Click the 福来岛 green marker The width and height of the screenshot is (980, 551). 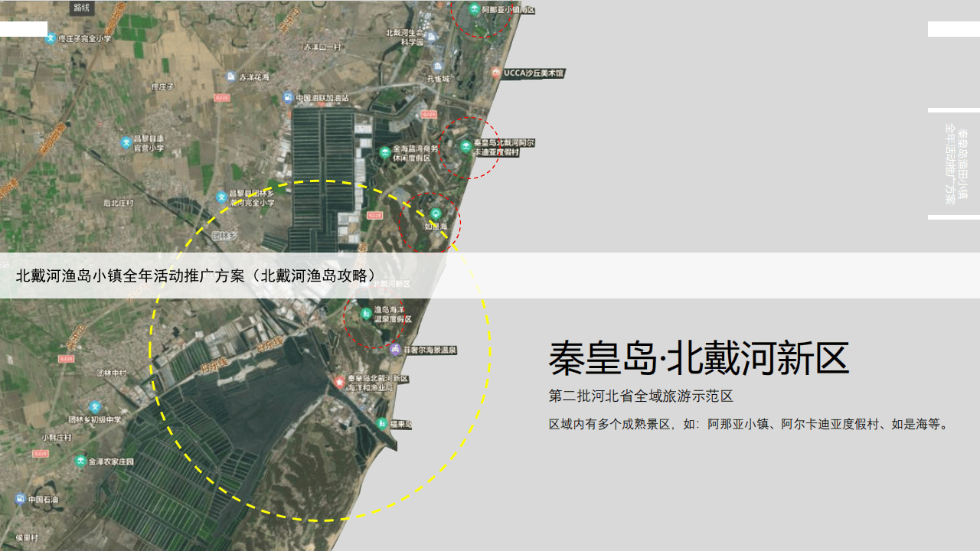tap(382, 423)
